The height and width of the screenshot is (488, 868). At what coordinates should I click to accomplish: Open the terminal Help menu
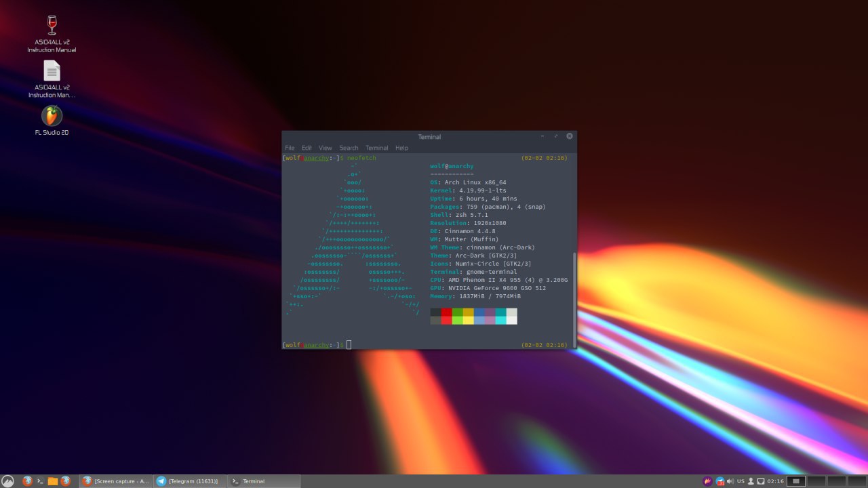coord(401,148)
